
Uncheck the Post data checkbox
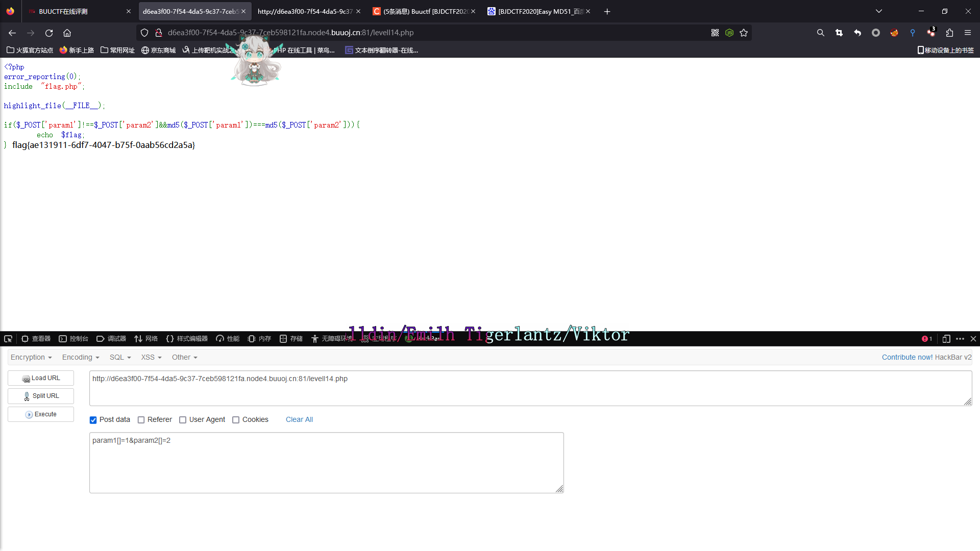93,419
